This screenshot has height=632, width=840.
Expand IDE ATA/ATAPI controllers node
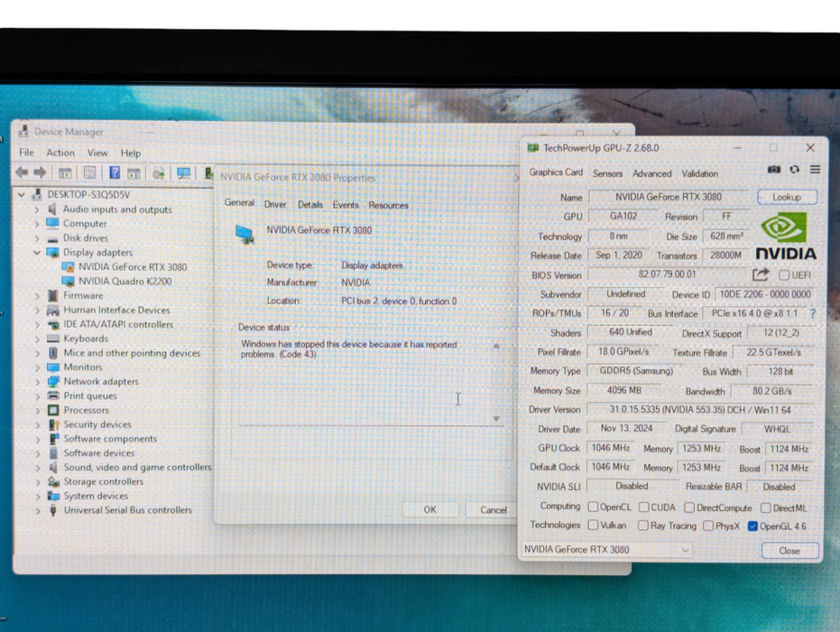pyautogui.click(x=37, y=325)
